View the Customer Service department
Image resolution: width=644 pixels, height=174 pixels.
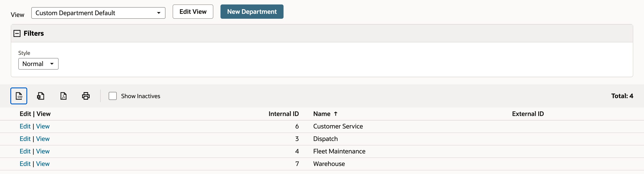(x=43, y=126)
